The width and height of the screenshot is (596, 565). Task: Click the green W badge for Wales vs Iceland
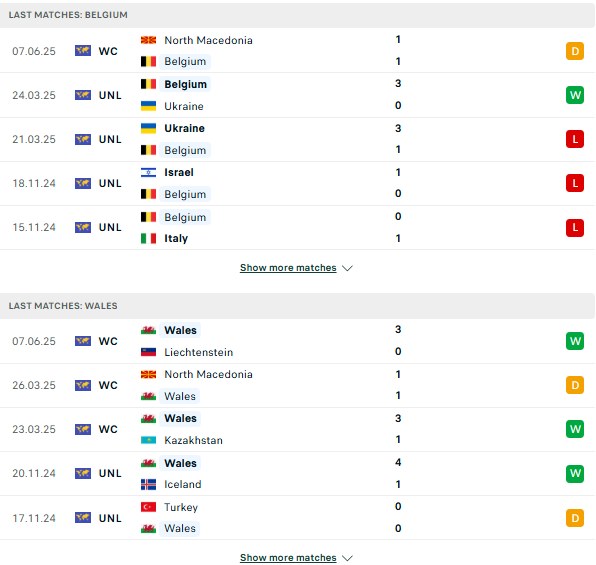[574, 473]
